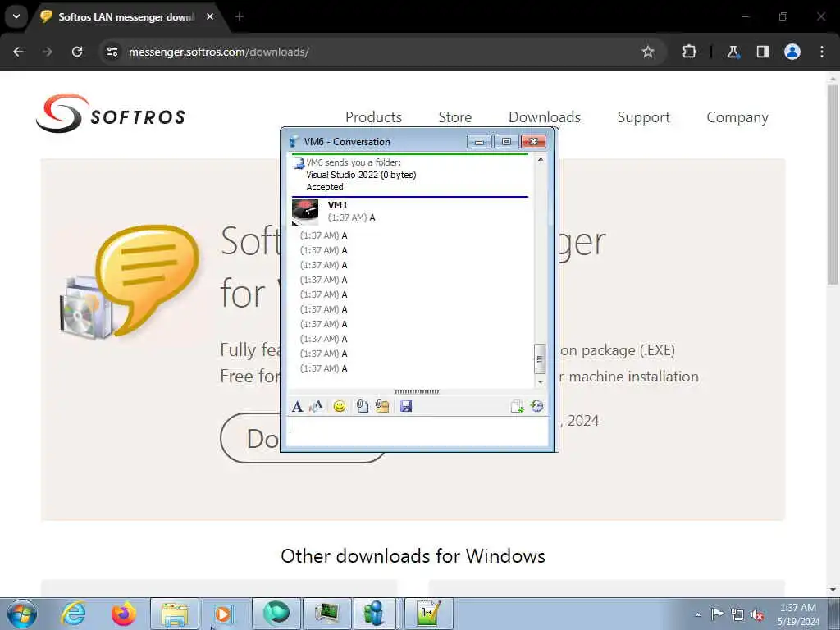Focus the message input field in conversation
This screenshot has height=630, width=840.
pyautogui.click(x=417, y=431)
